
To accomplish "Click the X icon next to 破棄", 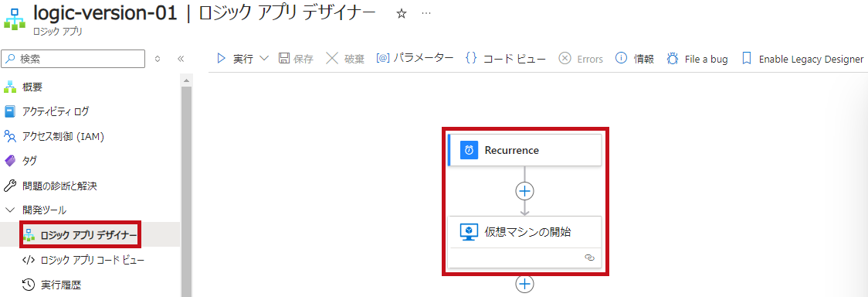I will click(332, 59).
